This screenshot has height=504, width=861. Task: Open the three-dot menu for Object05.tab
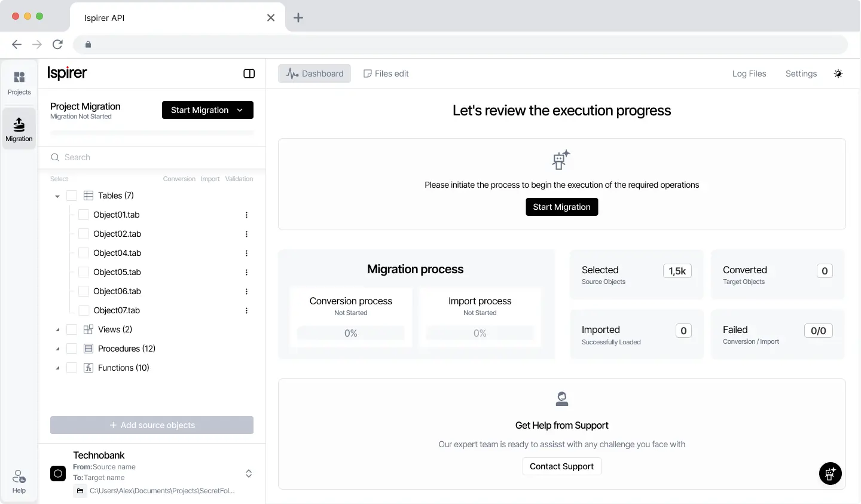pos(246,272)
